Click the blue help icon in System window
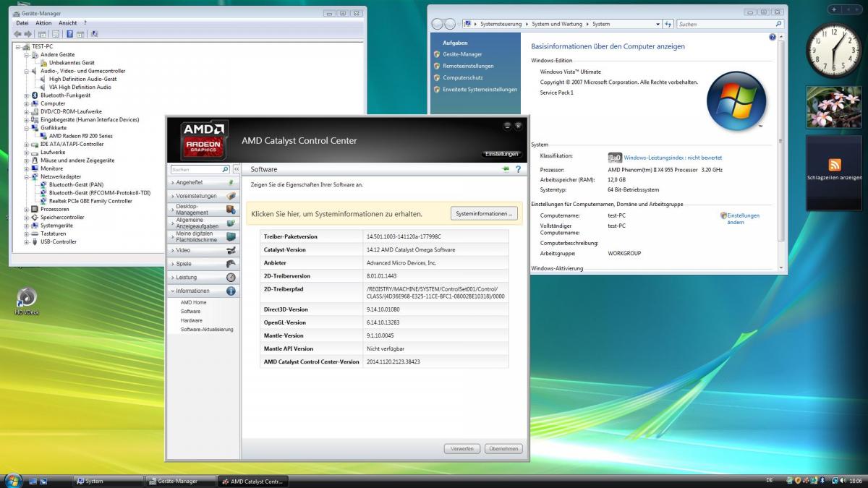Viewport: 868px width, 488px height. [x=773, y=37]
